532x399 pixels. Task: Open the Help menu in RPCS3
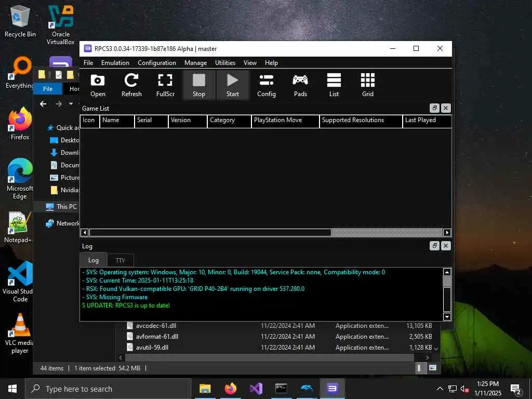point(271,63)
